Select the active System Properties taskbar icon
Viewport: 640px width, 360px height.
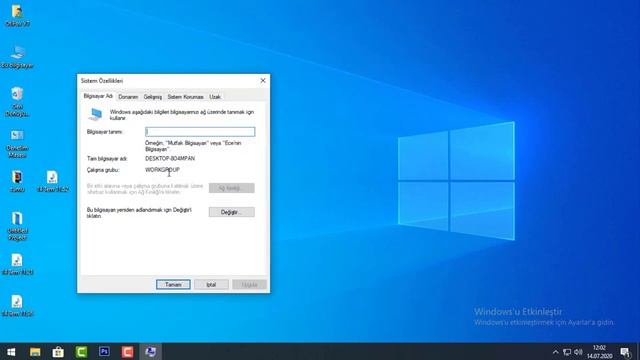pyautogui.click(x=151, y=352)
